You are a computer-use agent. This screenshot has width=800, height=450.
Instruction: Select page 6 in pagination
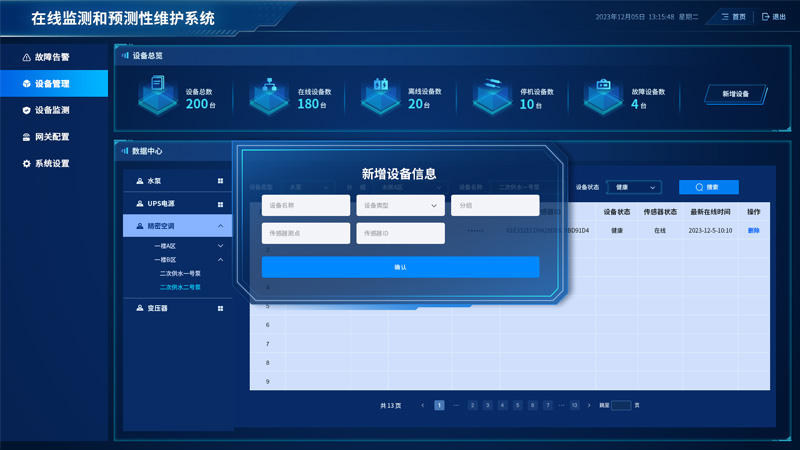pos(533,406)
